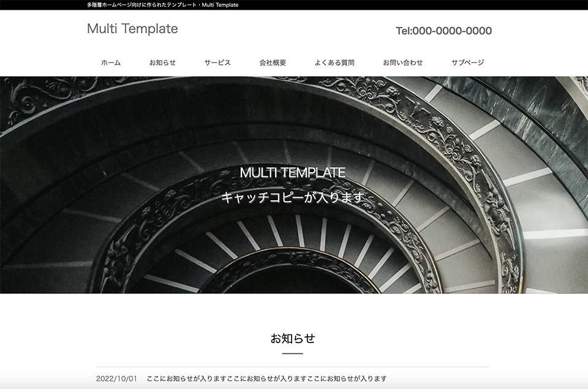Image resolution: width=588 pixels, height=389 pixels.
Task: Go to お知らせ in the navigation bar
Action: click(x=162, y=62)
